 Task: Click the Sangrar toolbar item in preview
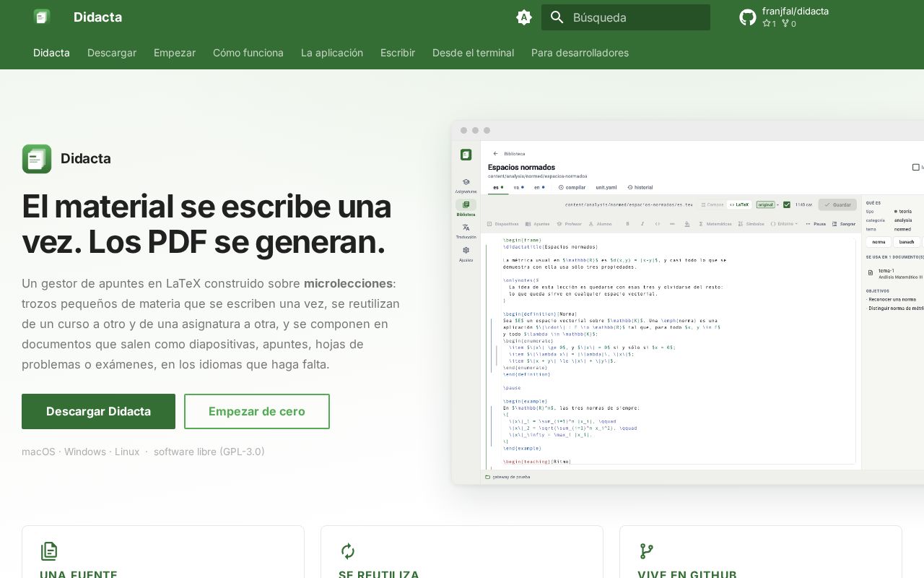point(843,224)
